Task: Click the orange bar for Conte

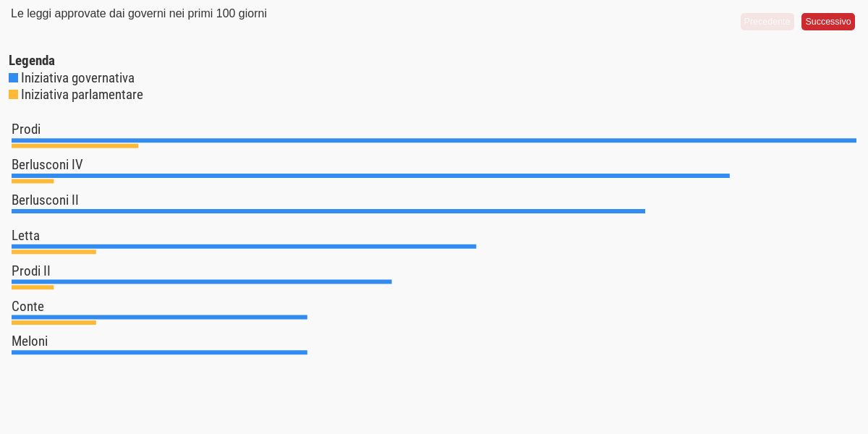Action: (54, 323)
